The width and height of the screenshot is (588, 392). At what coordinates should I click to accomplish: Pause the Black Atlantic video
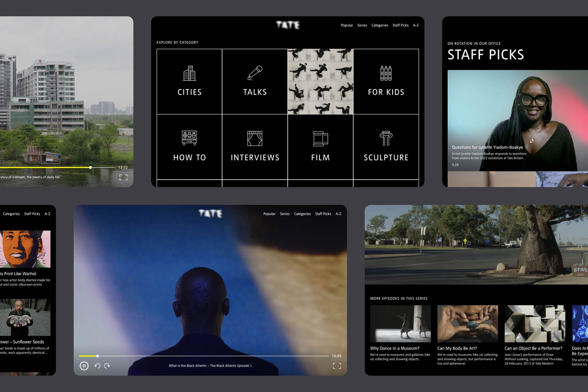[x=84, y=366]
